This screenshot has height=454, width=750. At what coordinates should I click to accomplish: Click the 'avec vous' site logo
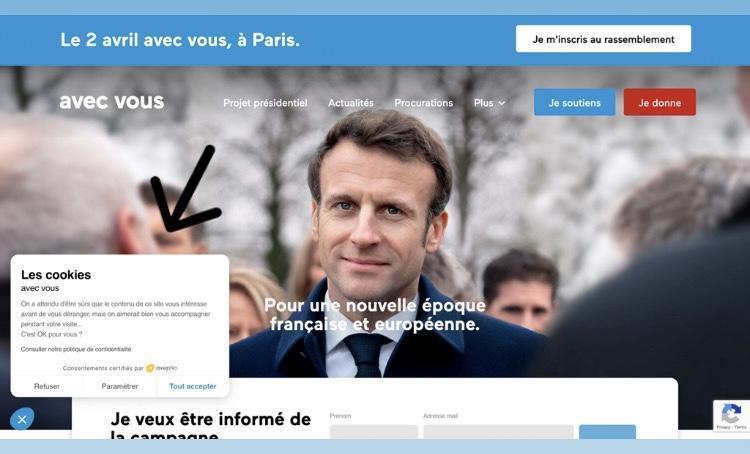click(112, 101)
